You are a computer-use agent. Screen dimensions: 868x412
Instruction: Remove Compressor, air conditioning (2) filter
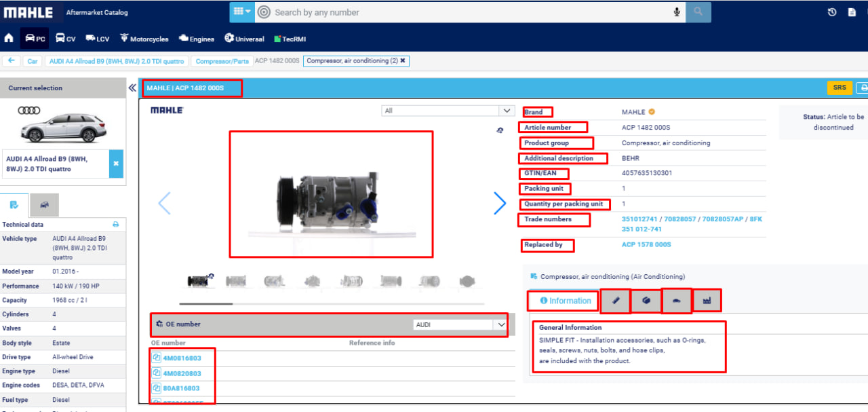(x=403, y=60)
